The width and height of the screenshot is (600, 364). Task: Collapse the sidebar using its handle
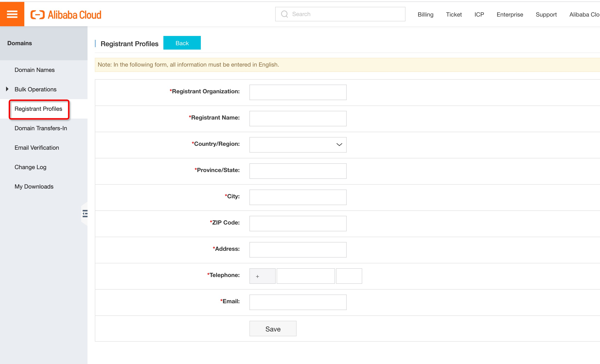point(85,213)
